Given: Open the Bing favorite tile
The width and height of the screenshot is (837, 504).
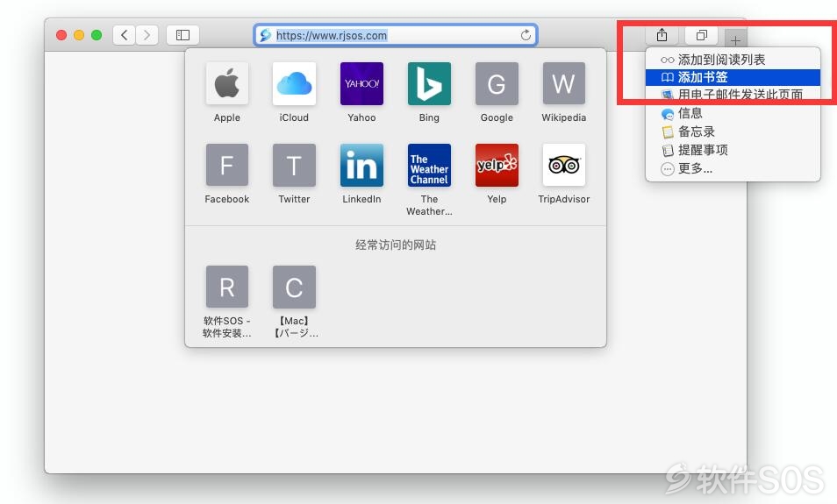Looking at the screenshot, I should click(429, 84).
